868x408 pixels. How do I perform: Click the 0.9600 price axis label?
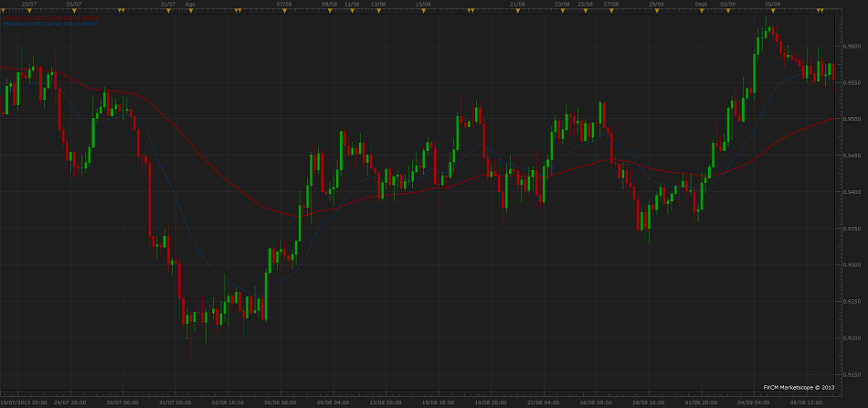pos(851,46)
